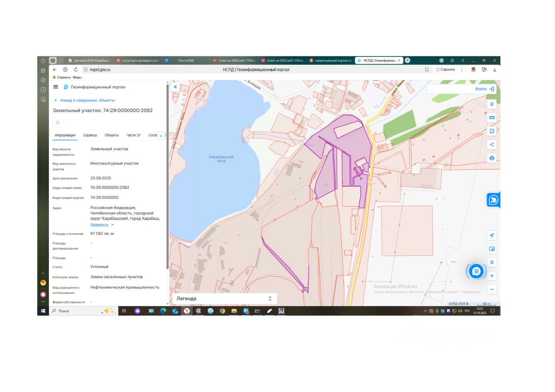Expand the Легенда legend panel

[225, 298]
